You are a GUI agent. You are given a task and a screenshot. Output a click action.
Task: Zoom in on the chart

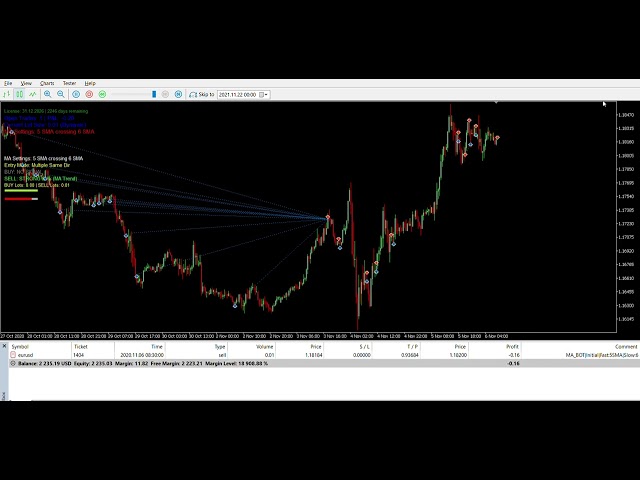click(48, 94)
